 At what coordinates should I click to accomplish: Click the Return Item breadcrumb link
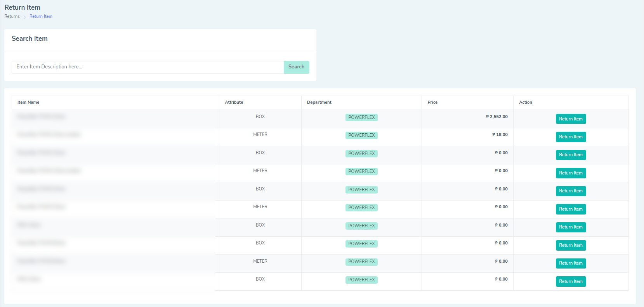[x=41, y=16]
